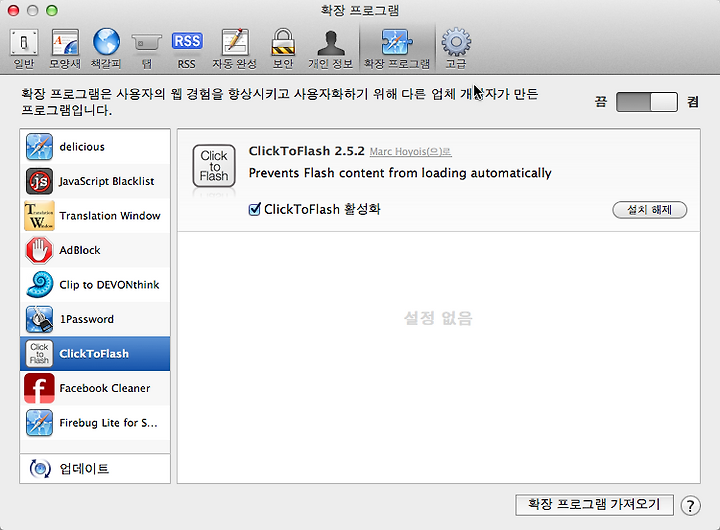The image size is (720, 530).
Task: Click the ClickToFlash icon in sidebar
Action: pyautogui.click(x=39, y=354)
